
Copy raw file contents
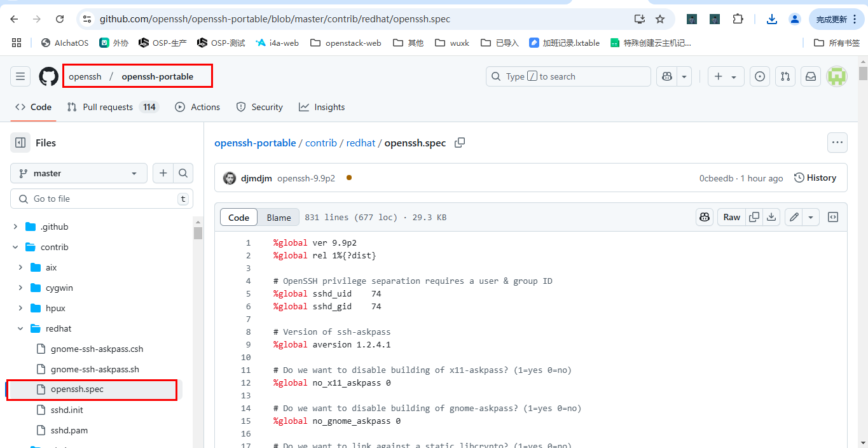point(754,217)
